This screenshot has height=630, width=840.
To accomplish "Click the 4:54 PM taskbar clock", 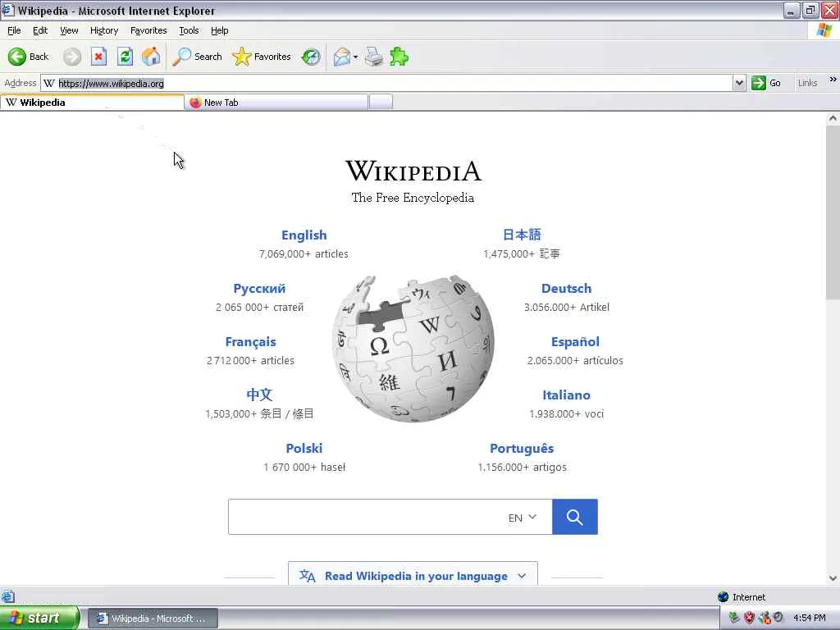I will pos(809,618).
